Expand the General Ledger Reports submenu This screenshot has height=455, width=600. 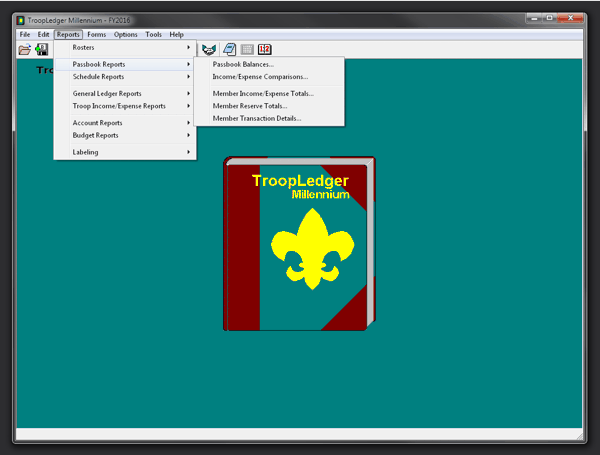tap(125, 93)
